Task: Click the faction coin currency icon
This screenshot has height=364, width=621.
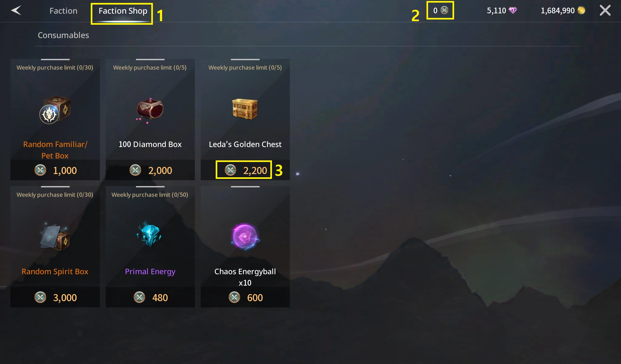Action: (x=444, y=10)
